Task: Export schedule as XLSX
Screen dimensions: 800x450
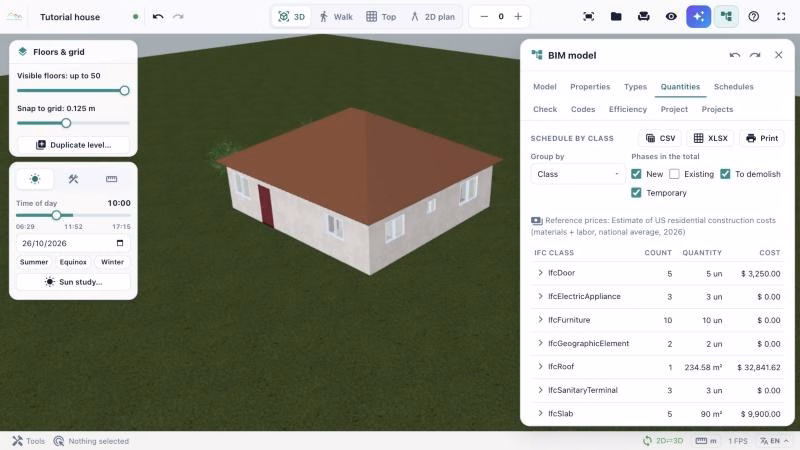Action: point(710,138)
